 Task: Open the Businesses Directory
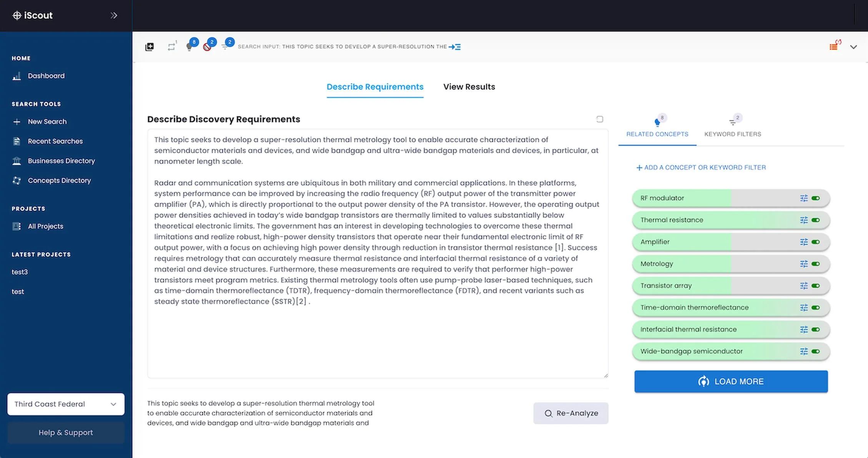(x=61, y=161)
